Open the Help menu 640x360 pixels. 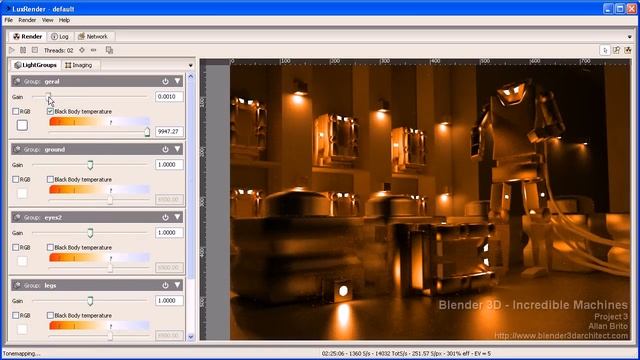(64, 20)
